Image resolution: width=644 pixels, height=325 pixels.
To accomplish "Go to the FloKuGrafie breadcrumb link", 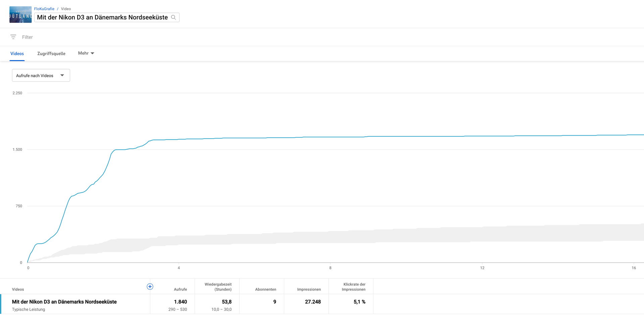I will (44, 9).
